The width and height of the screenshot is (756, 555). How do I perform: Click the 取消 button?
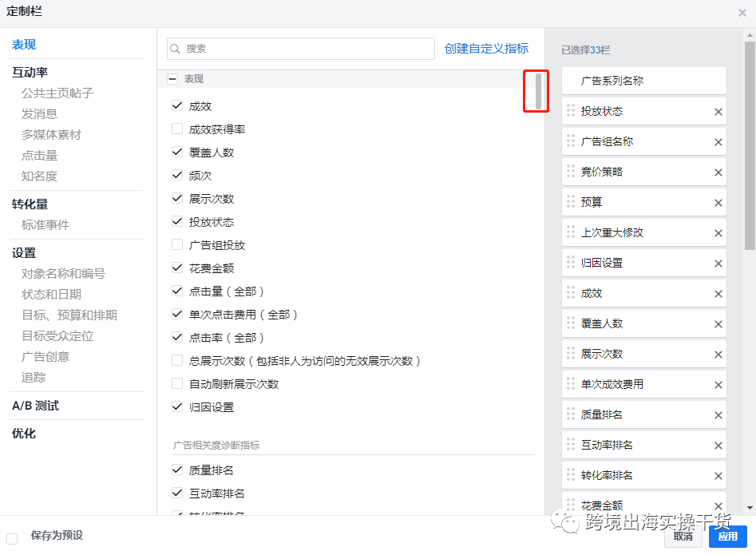pos(683,538)
